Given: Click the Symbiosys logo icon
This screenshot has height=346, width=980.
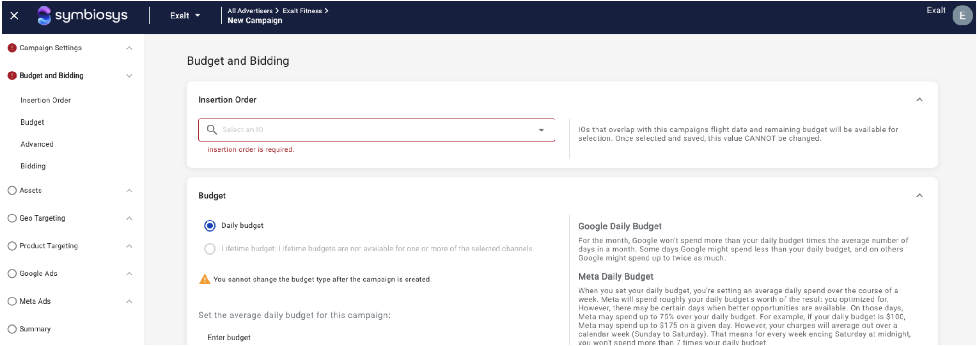Looking at the screenshot, I should point(44,16).
